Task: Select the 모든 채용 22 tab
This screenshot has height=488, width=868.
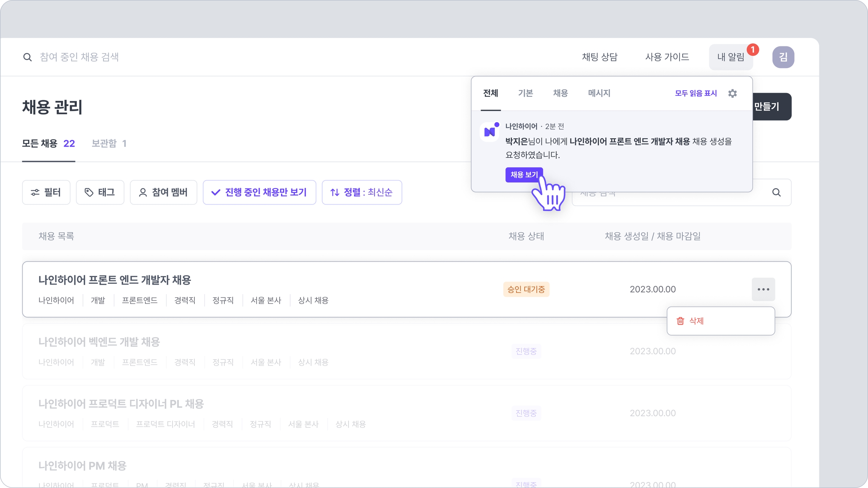Action: point(49,143)
